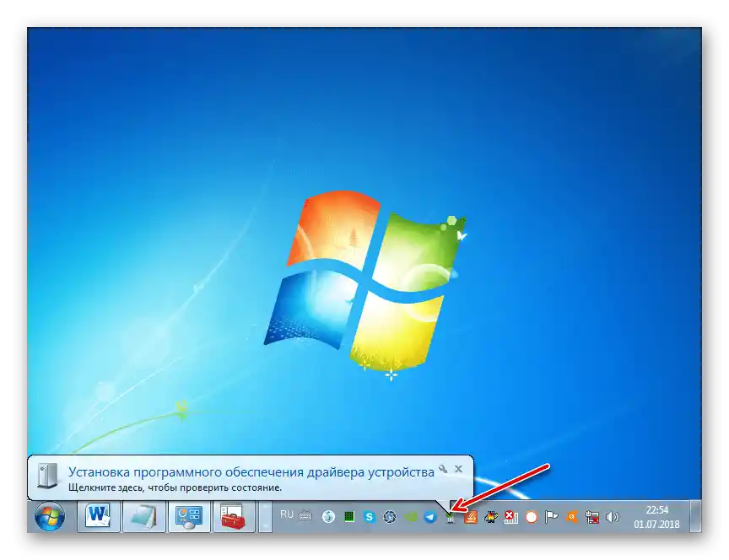Open the red toolbox taskbar app
The width and height of the screenshot is (729, 560).
(x=234, y=516)
